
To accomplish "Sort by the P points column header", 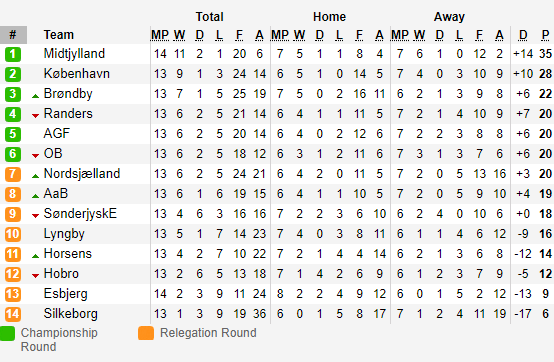I will (545, 35).
